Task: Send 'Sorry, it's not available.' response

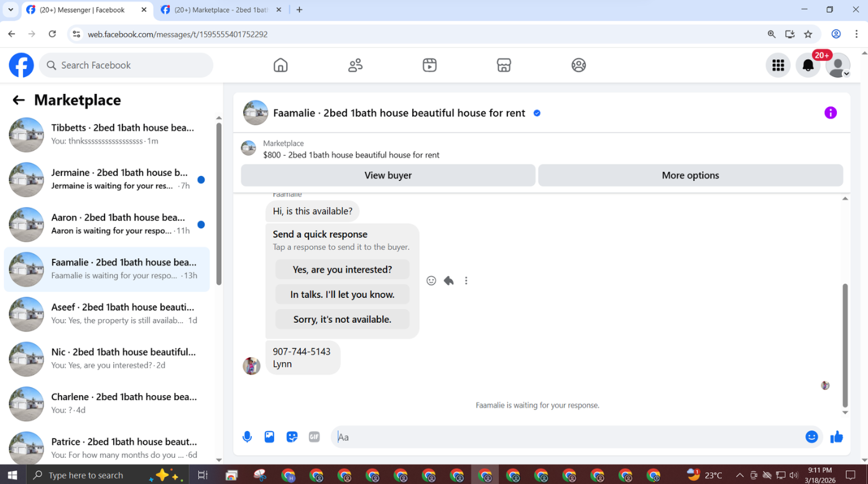Action: 343,319
